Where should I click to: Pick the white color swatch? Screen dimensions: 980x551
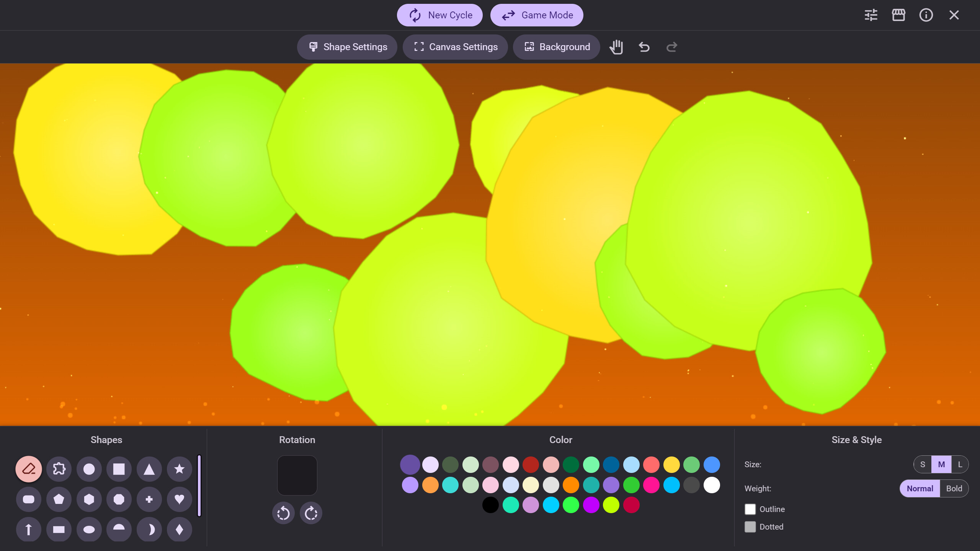click(x=712, y=485)
